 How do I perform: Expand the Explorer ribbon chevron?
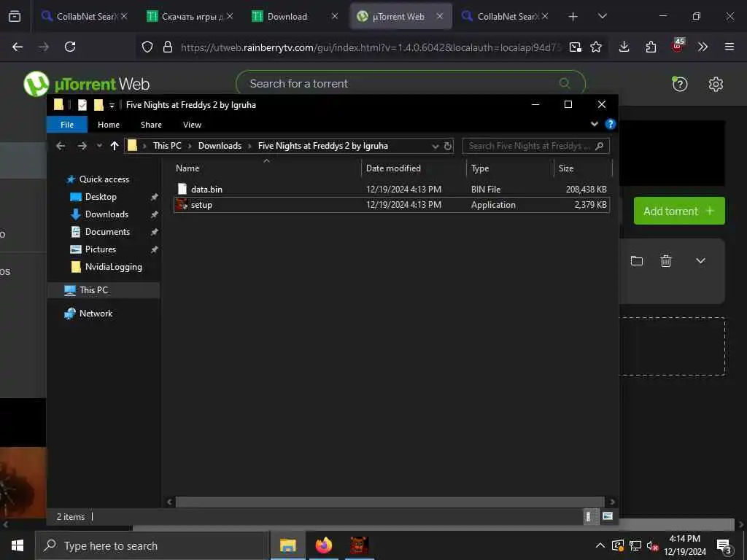pos(594,124)
